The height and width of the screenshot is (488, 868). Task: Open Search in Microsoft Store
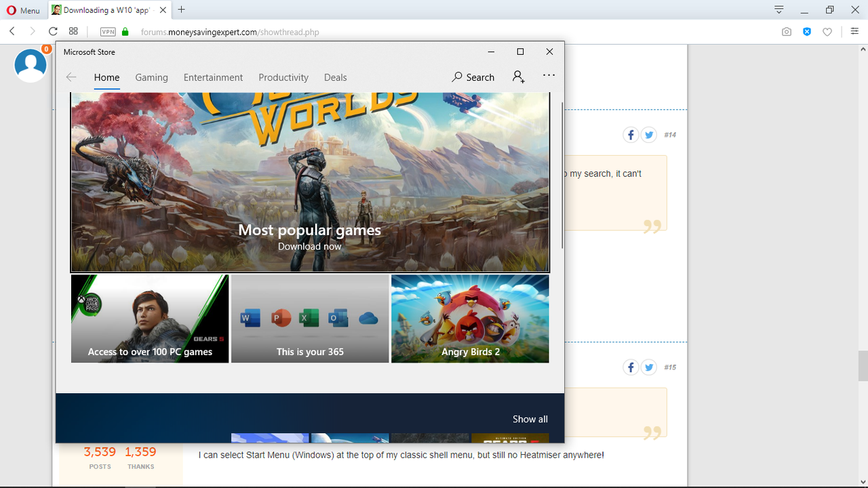click(x=473, y=77)
